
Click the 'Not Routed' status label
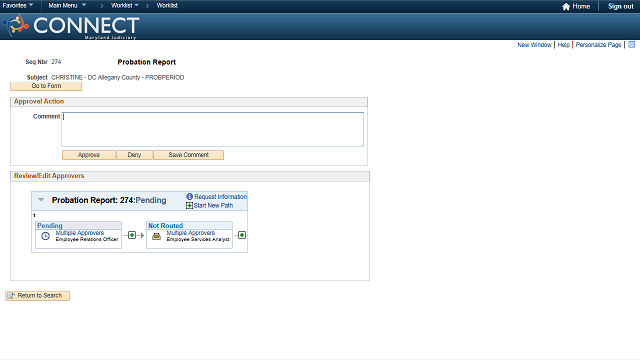tap(165, 225)
